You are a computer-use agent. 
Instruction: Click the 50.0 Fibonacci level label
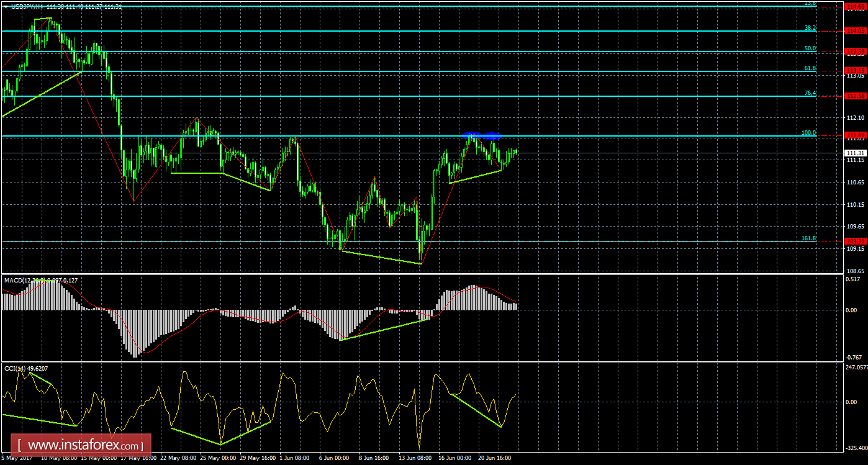810,48
